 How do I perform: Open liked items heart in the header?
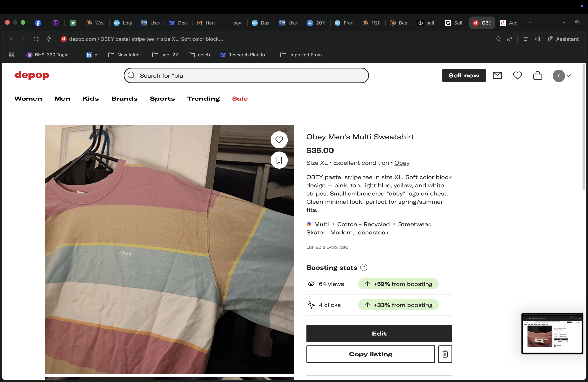pyautogui.click(x=518, y=75)
